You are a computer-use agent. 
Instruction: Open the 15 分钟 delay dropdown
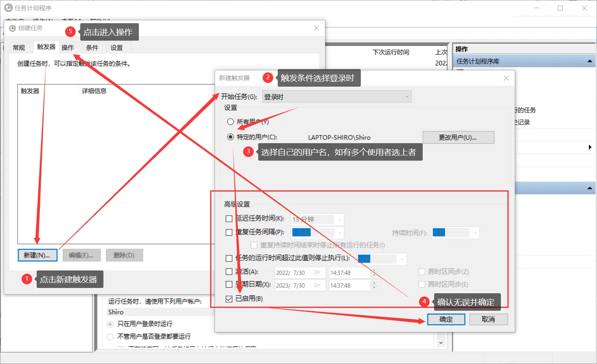pyautogui.click(x=318, y=220)
